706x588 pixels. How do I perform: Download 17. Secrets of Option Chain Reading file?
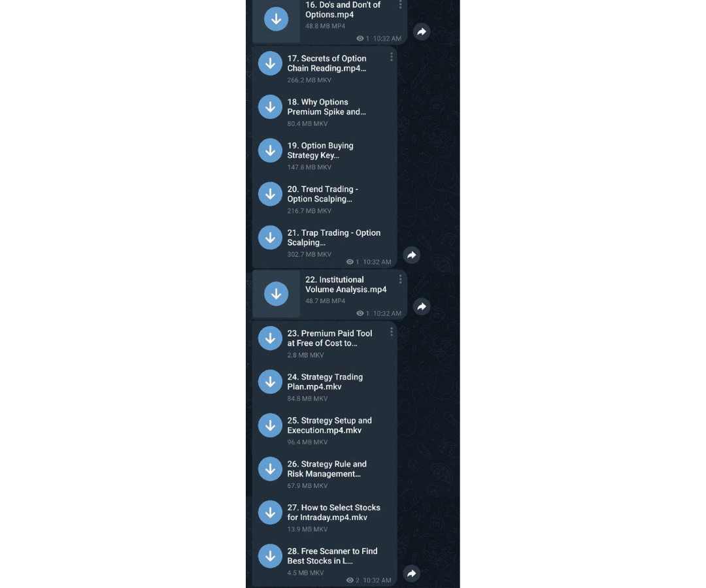point(270,63)
